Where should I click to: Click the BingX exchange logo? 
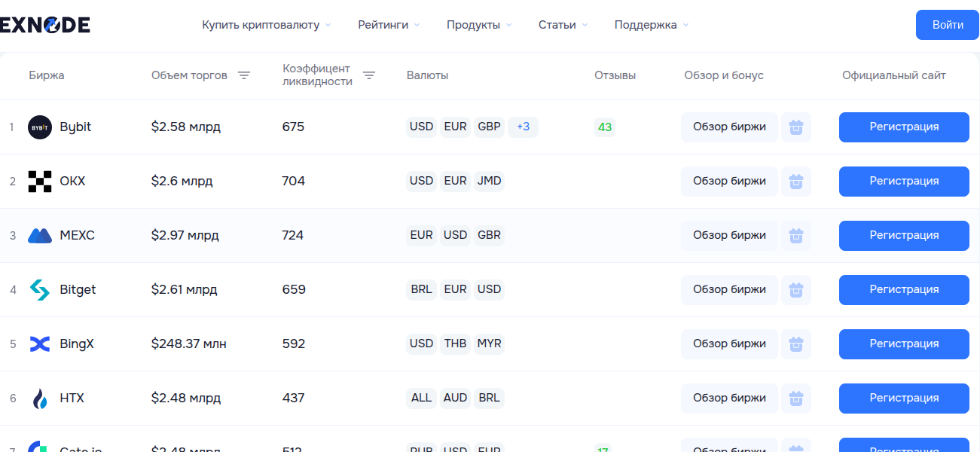[40, 344]
